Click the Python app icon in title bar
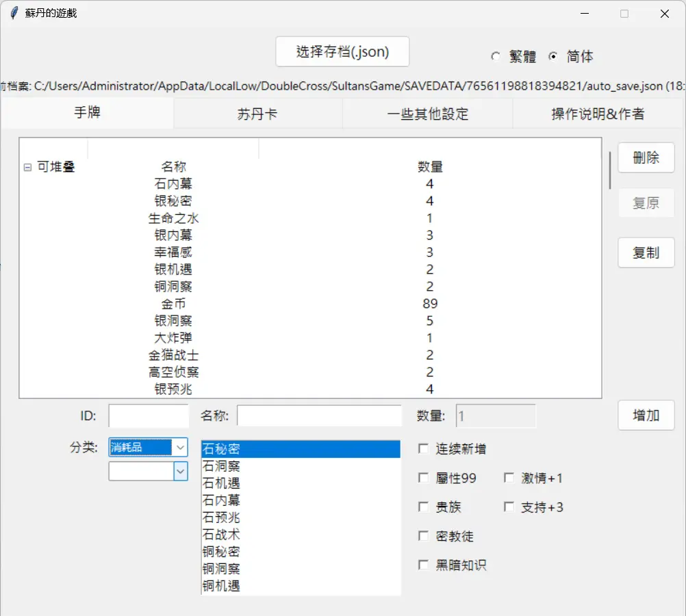Viewport: 686px width, 616px height. 13,12
